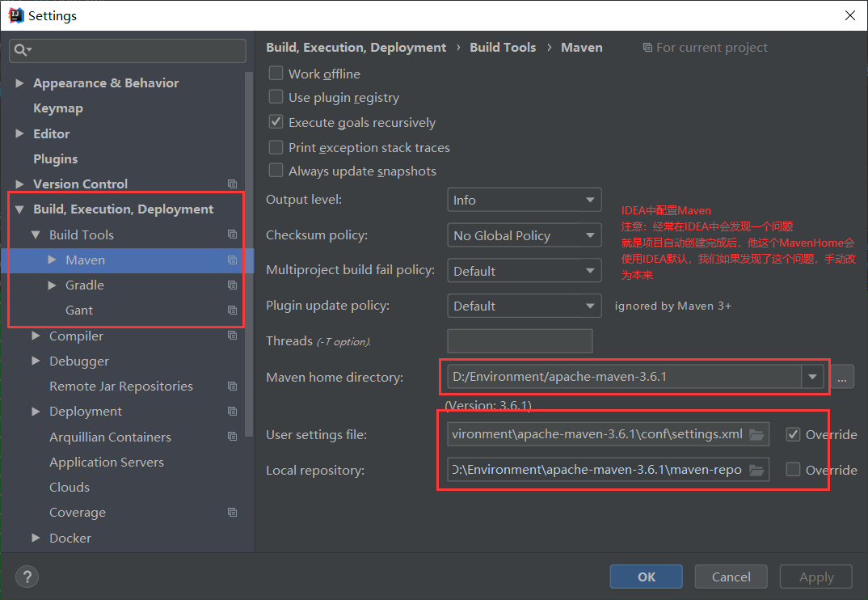Click the User settings file path field
The height and width of the screenshot is (600, 868).
pos(608,434)
